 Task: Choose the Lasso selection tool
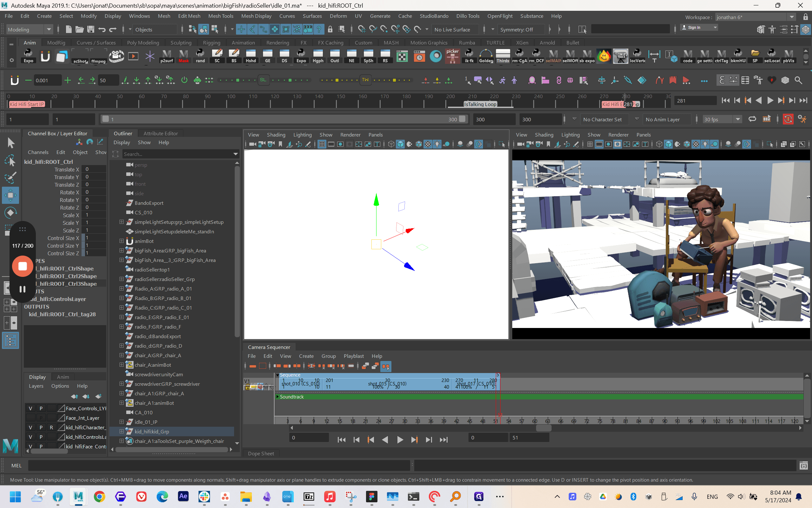pos(11,161)
